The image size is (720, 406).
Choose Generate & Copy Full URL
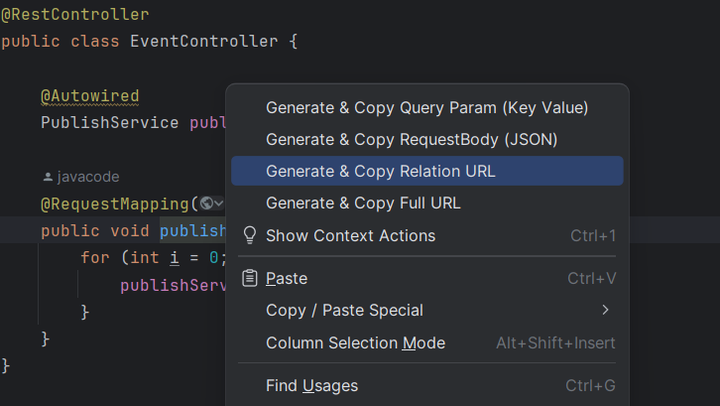click(427, 203)
